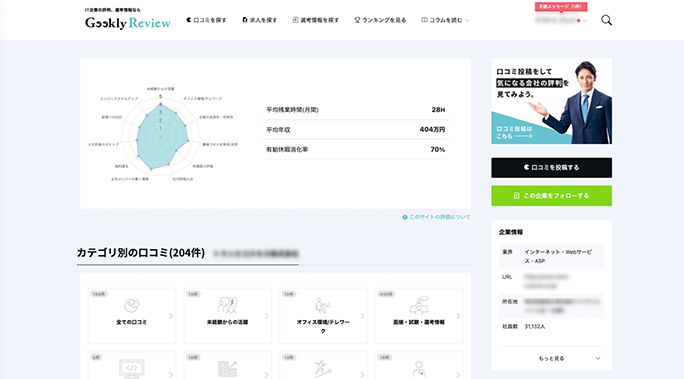The width and height of the screenshot is (684, 379).
Task: Open the 未経験からの活躍 category card
Action: click(x=227, y=315)
